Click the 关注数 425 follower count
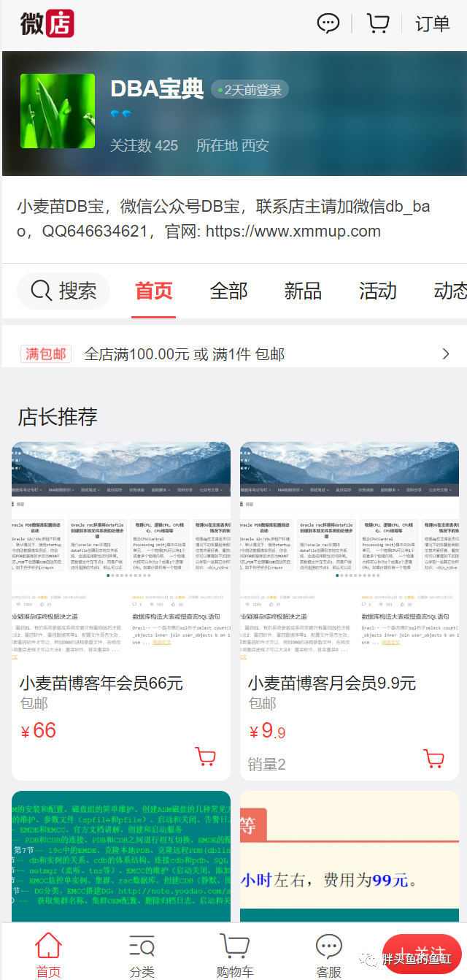Viewport: 467px width, 980px height. point(144,145)
